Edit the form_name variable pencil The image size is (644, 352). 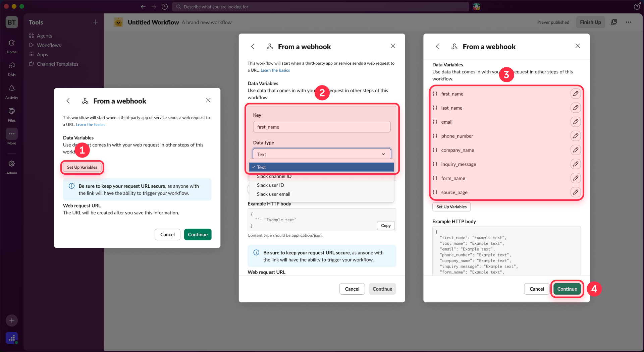576,178
